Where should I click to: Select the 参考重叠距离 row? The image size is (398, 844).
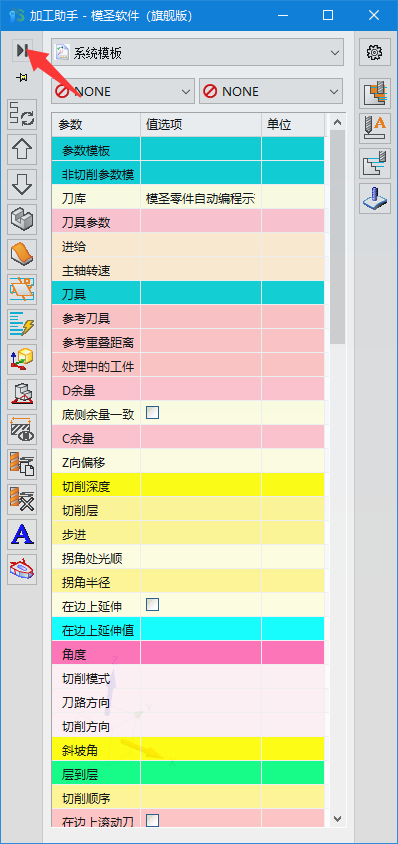click(x=188, y=341)
